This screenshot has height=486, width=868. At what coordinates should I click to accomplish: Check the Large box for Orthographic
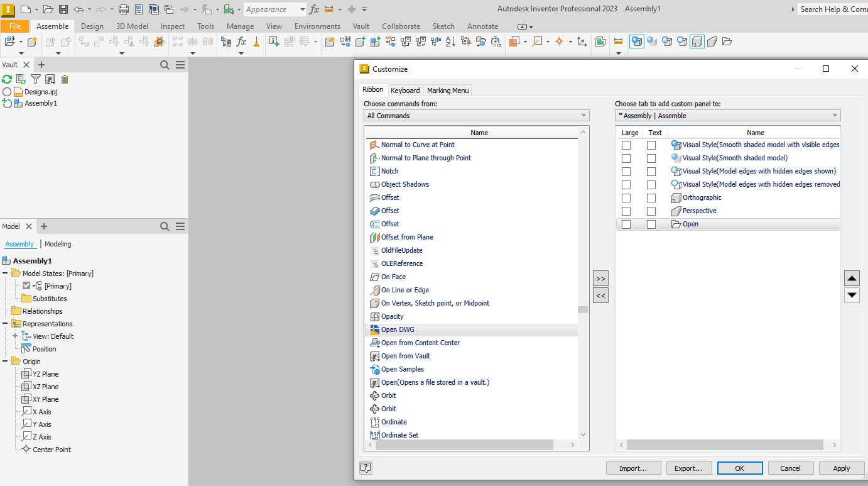click(626, 197)
